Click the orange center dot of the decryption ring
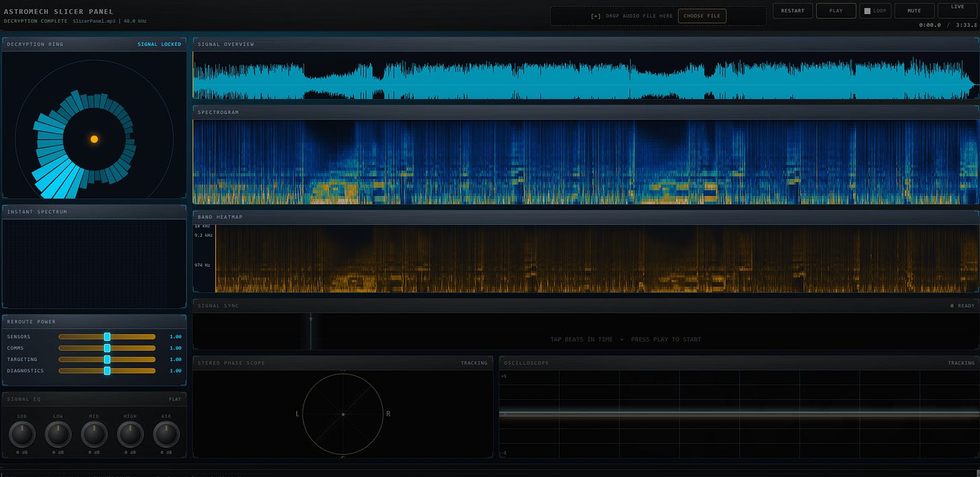Screen dimensions: 980x477 pyautogui.click(x=94, y=139)
